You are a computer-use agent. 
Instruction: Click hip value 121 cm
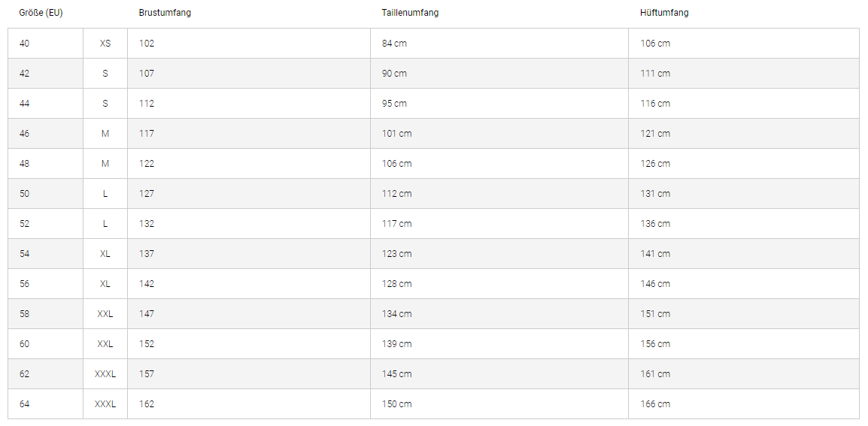(655, 133)
